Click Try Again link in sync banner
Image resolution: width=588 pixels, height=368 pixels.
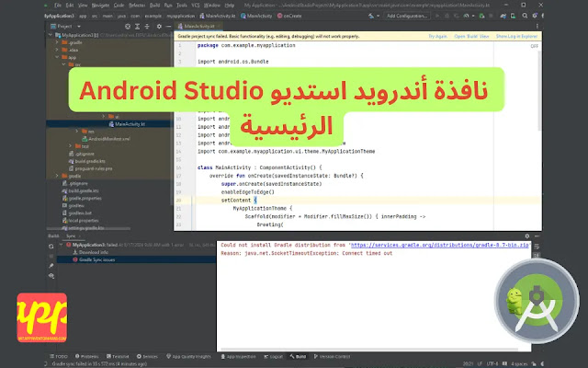coord(437,37)
